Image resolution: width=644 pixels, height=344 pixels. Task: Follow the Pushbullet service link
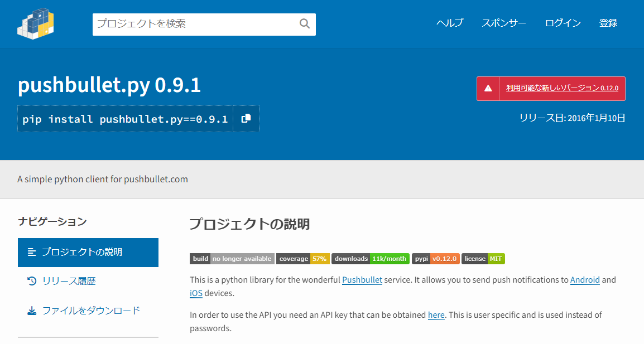(362, 280)
